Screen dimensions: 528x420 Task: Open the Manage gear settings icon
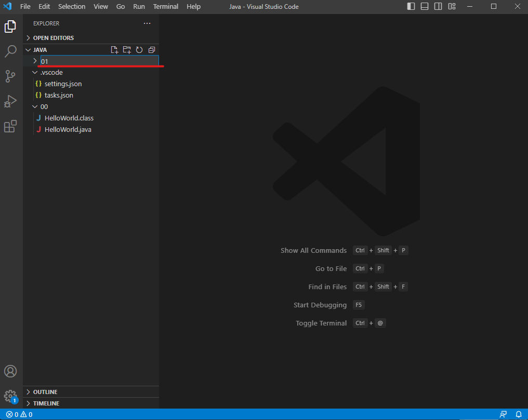tap(10, 396)
